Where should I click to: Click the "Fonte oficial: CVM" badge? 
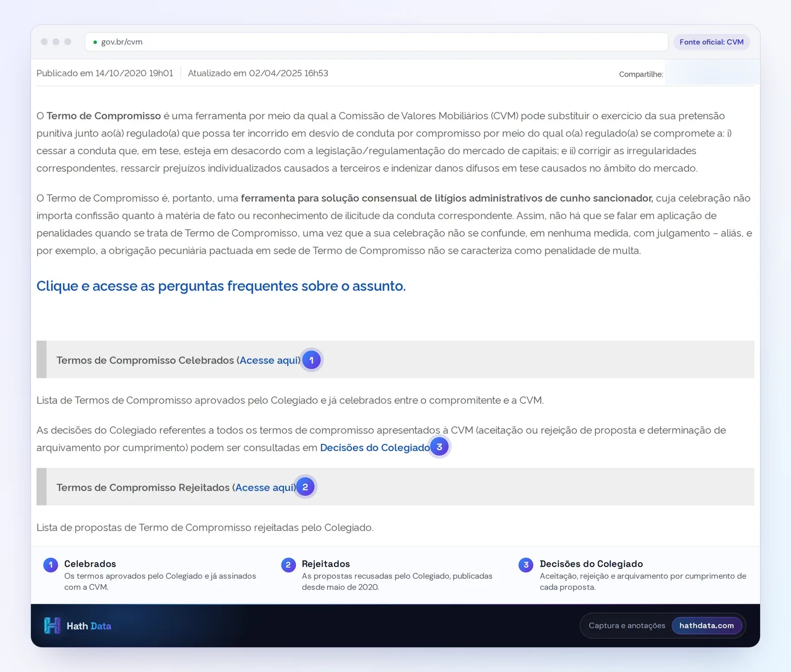711,42
